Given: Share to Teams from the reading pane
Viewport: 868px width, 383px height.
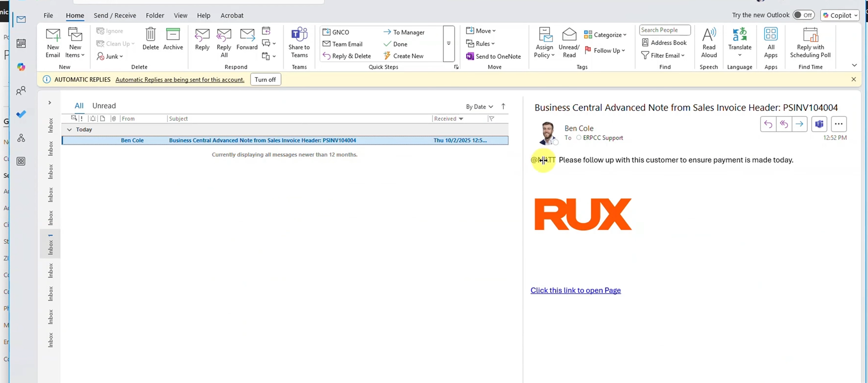Looking at the screenshot, I should click(819, 124).
